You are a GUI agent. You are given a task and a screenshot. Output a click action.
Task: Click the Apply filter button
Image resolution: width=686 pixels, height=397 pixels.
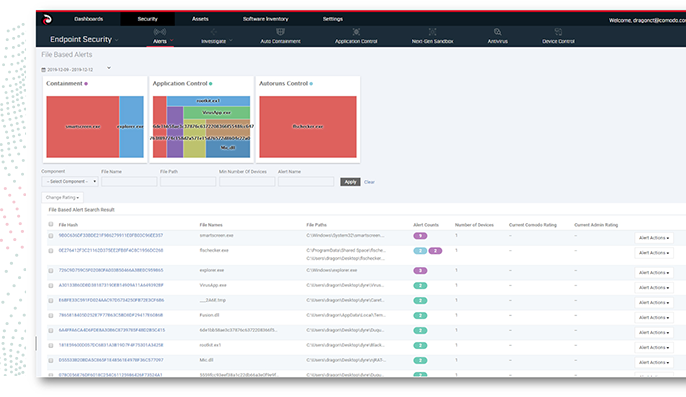point(350,182)
